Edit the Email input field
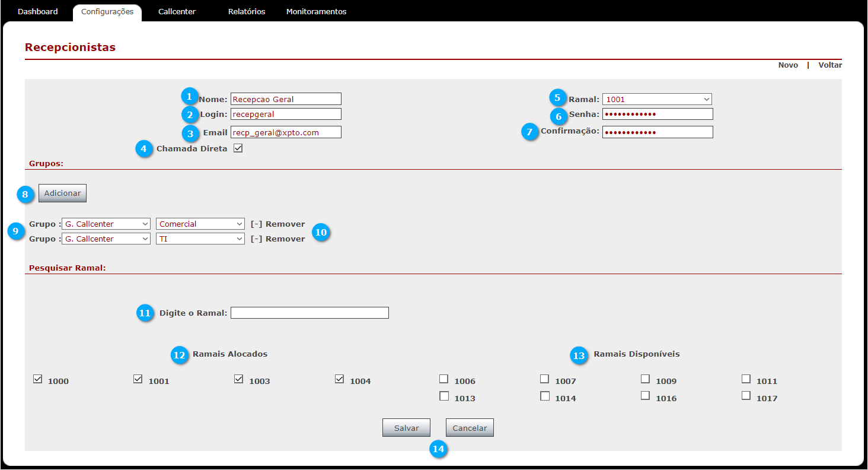Viewport: 868px width, 470px height. (286, 132)
